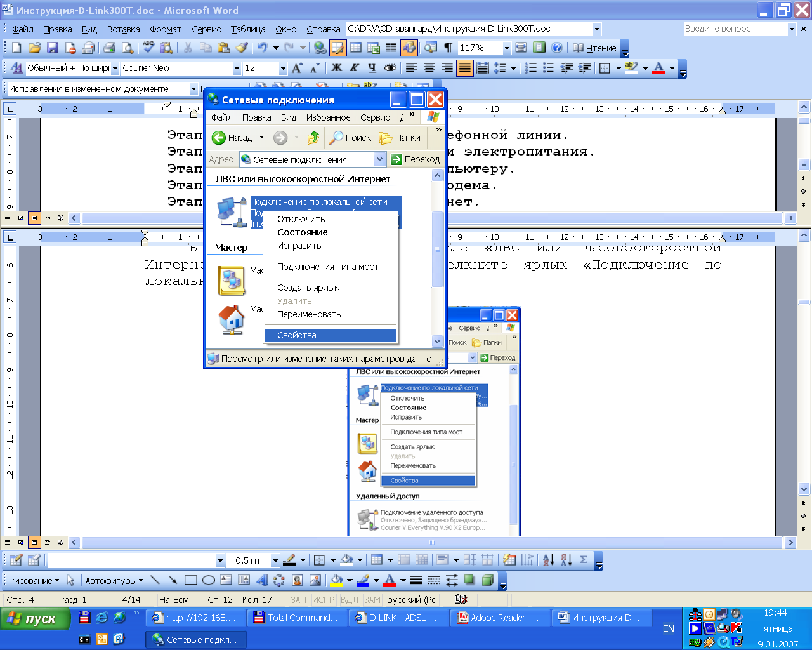Select the Rectangle tool on Drawing toolbar
This screenshot has width=812, height=650.
tap(190, 580)
